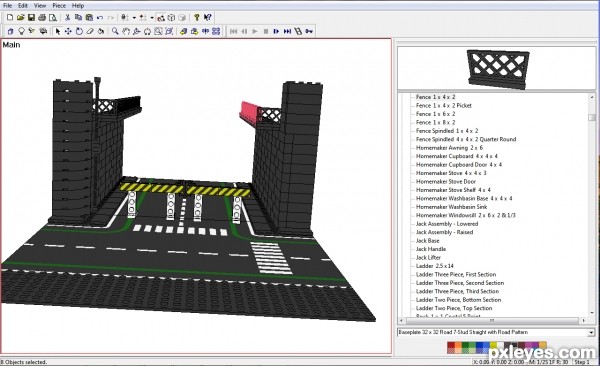Create a new model with the New icon

pyautogui.click(x=10, y=17)
